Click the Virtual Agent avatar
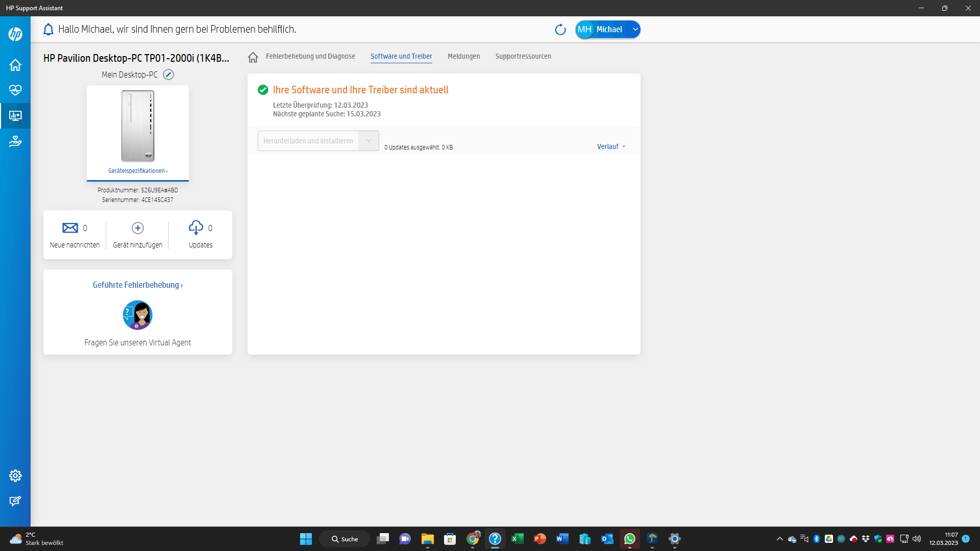980x551 pixels. [x=137, y=315]
